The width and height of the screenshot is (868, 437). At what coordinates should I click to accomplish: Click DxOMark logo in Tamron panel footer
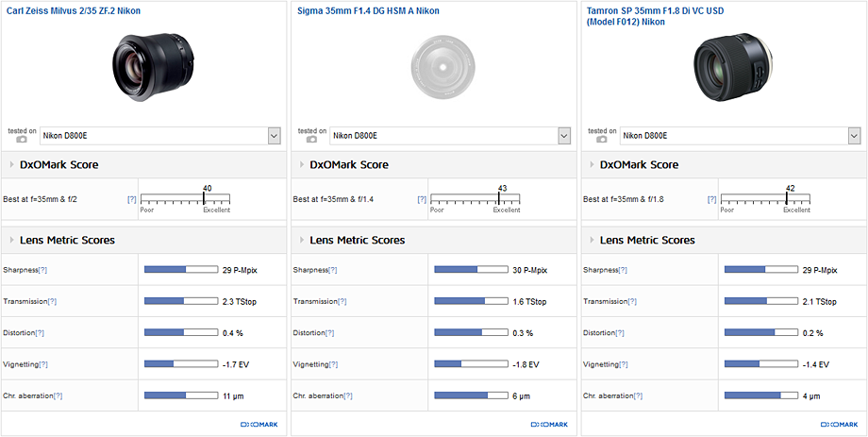coord(839,425)
